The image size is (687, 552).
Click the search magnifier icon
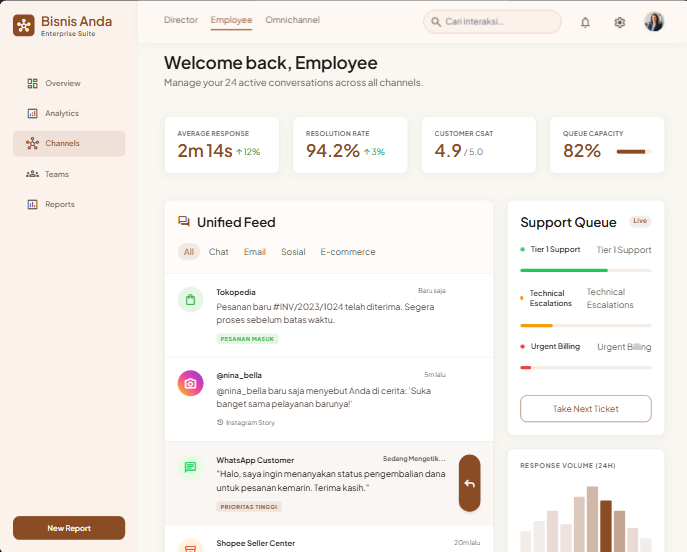436,21
